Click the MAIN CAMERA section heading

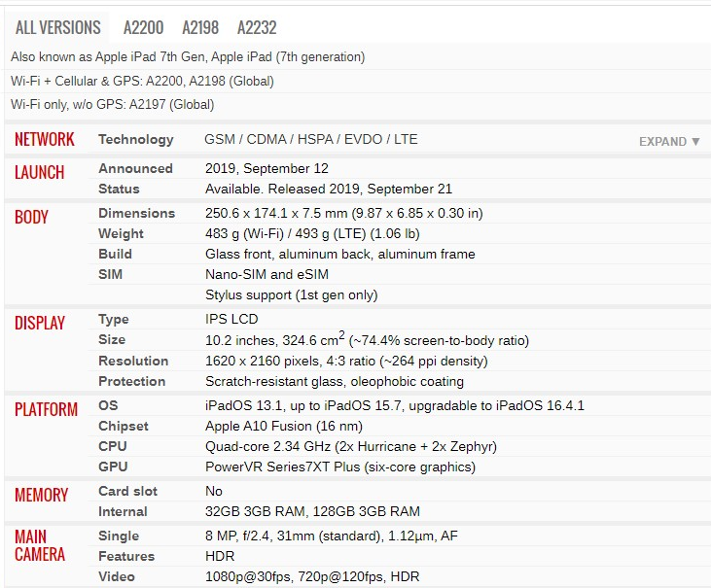pyautogui.click(x=40, y=546)
